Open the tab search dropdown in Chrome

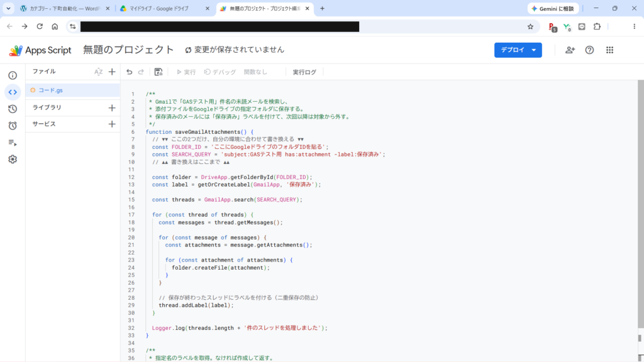(8, 8)
